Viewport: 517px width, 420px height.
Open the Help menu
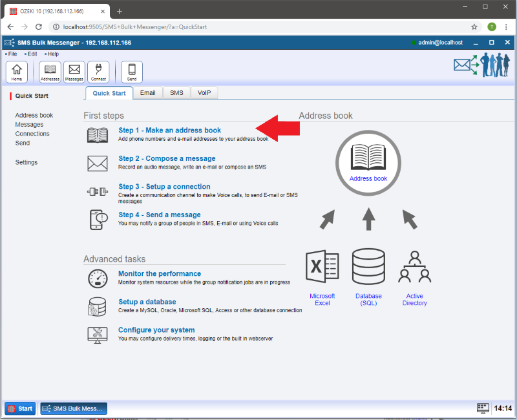pyautogui.click(x=52, y=54)
